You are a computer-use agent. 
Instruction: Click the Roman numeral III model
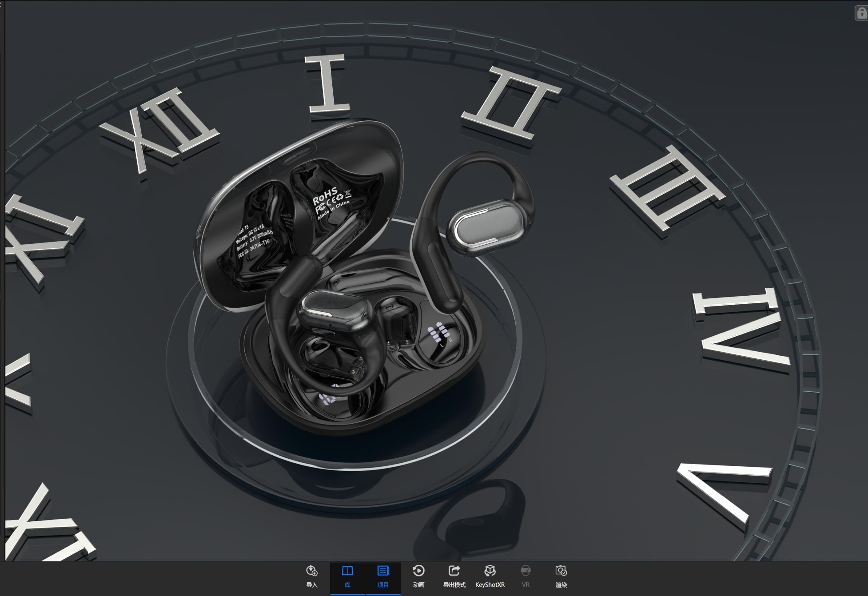(x=669, y=187)
